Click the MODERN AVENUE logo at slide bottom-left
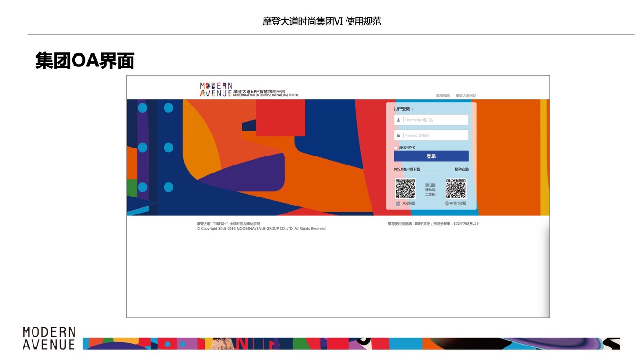 click(49, 338)
